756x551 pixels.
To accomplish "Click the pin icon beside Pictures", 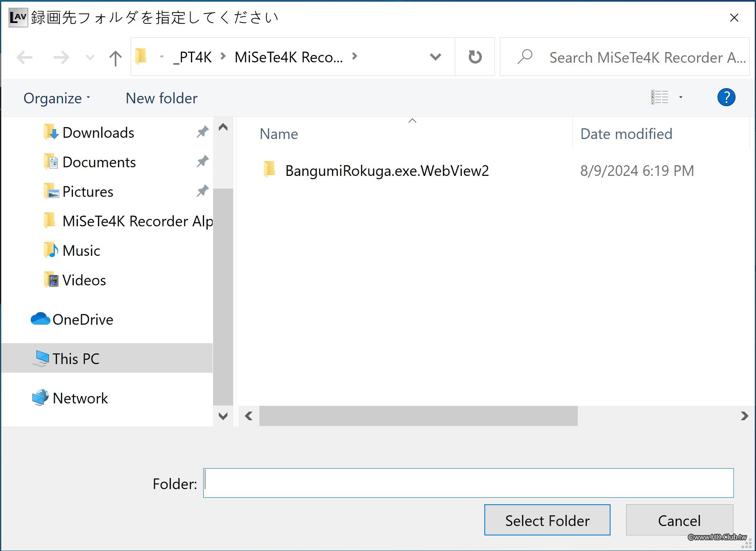I will [x=202, y=191].
